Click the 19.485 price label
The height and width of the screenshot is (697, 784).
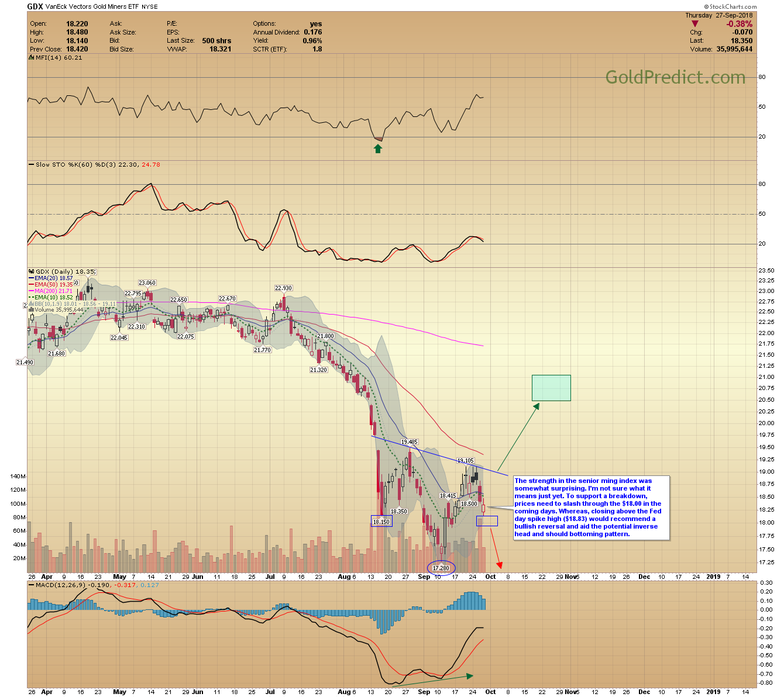click(410, 442)
